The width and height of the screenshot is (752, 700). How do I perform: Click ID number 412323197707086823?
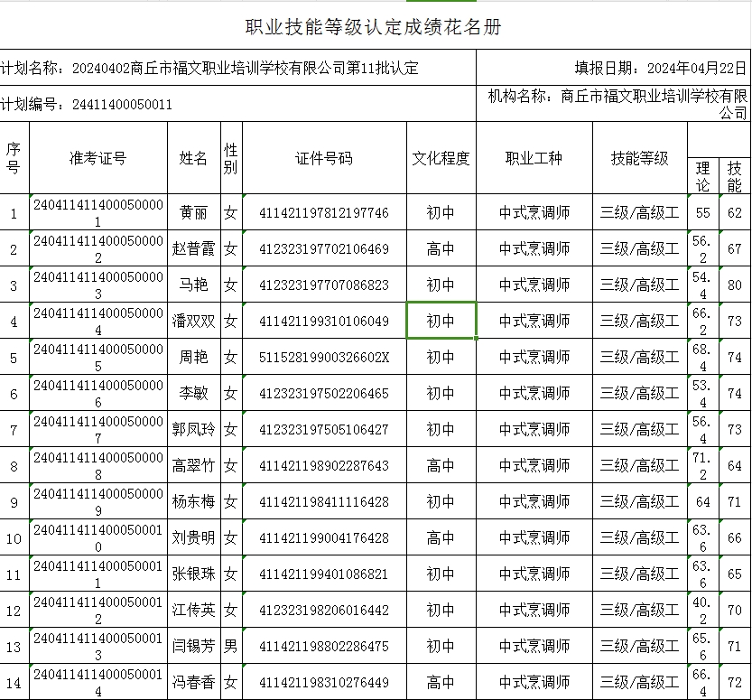point(324,285)
